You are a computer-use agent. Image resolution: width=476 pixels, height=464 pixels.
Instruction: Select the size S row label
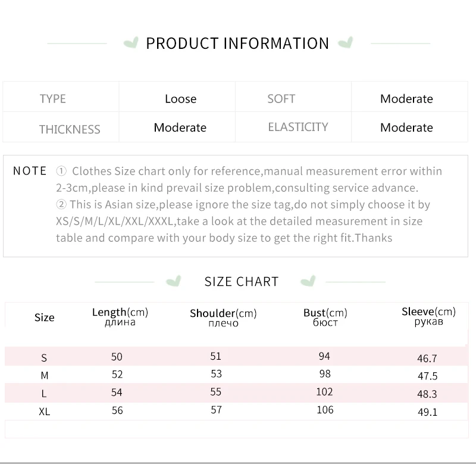point(44,358)
